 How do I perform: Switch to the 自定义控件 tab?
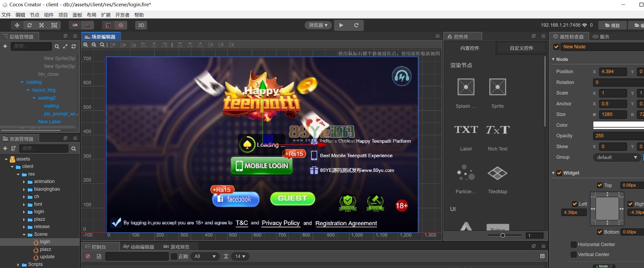(x=521, y=48)
